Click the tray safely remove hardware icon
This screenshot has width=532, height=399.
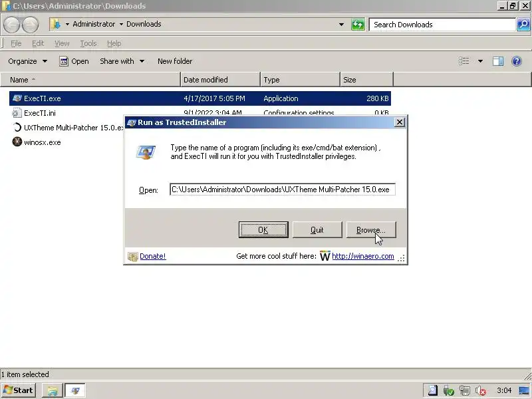pos(448,391)
